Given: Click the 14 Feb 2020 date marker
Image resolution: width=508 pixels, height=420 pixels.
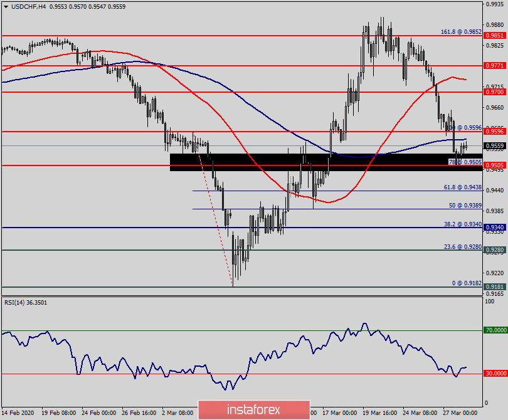Looking at the screenshot, I should [18, 413].
